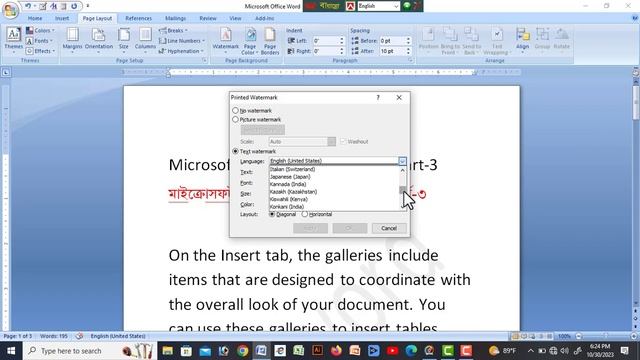Switch to the Home tab
This screenshot has width=640, height=360.
[x=35, y=18]
